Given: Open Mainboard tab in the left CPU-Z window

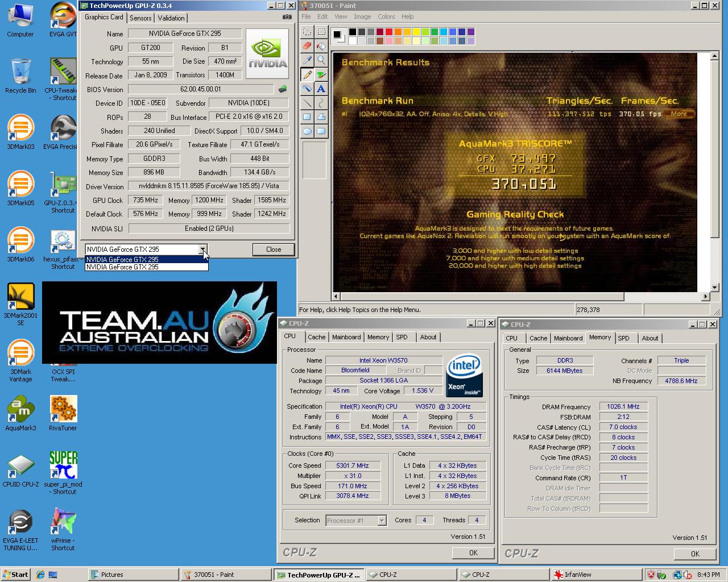Looking at the screenshot, I should (x=346, y=337).
